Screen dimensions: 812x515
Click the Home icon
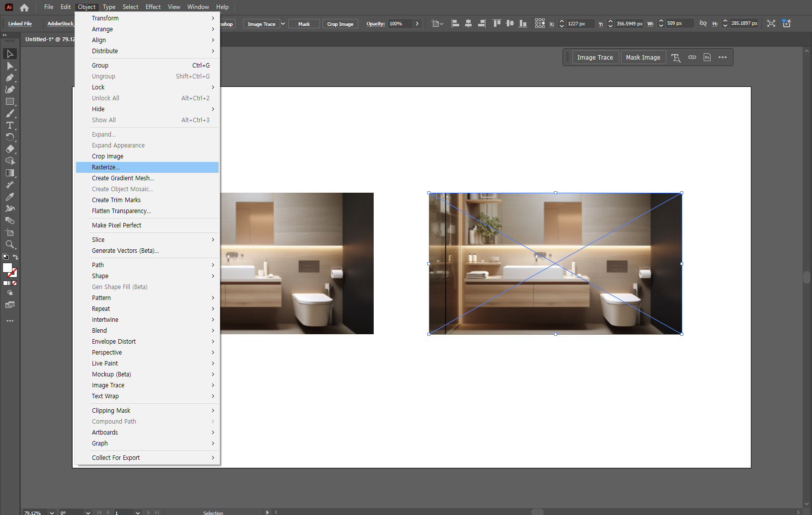tap(24, 7)
